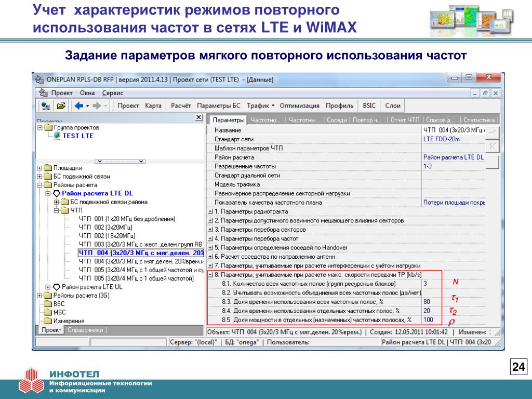Screen dimensions: 532x399
Task: Open the Трафик dropdown
Action: point(260,106)
